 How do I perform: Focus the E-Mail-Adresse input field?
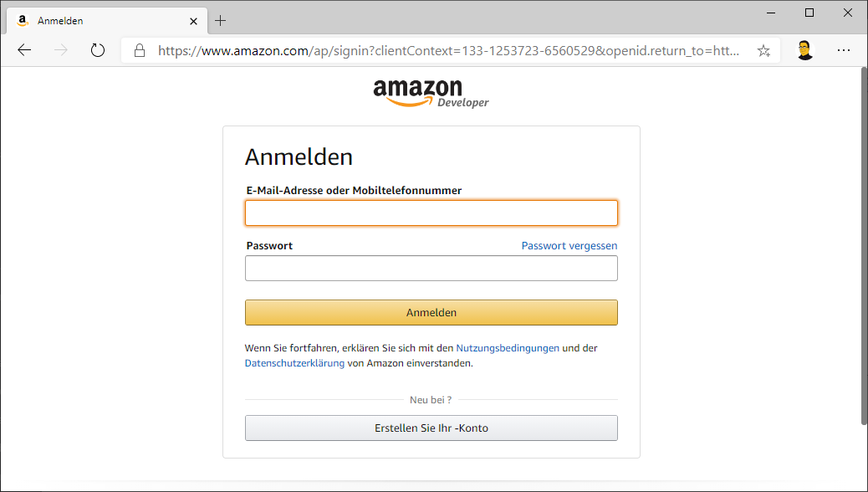[x=431, y=213]
